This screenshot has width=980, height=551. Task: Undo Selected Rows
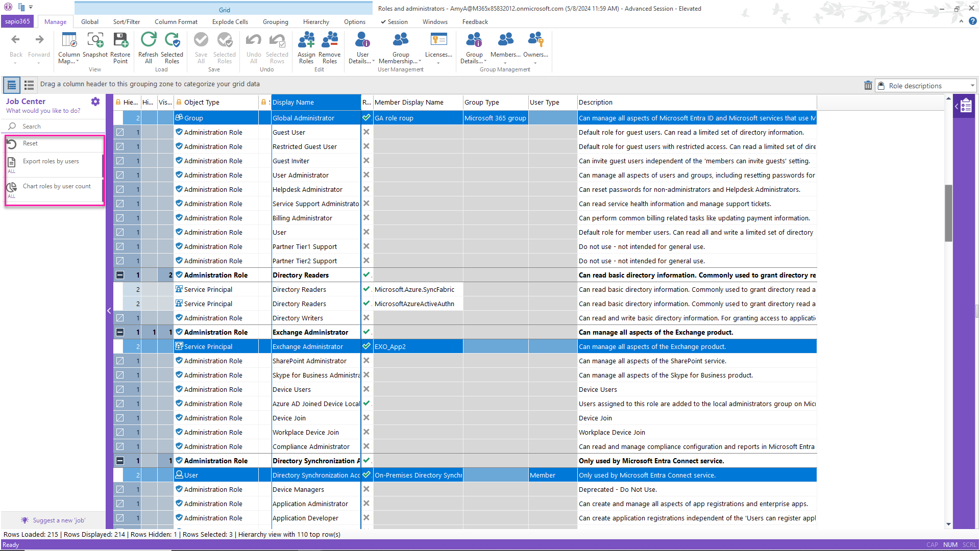[x=277, y=48]
